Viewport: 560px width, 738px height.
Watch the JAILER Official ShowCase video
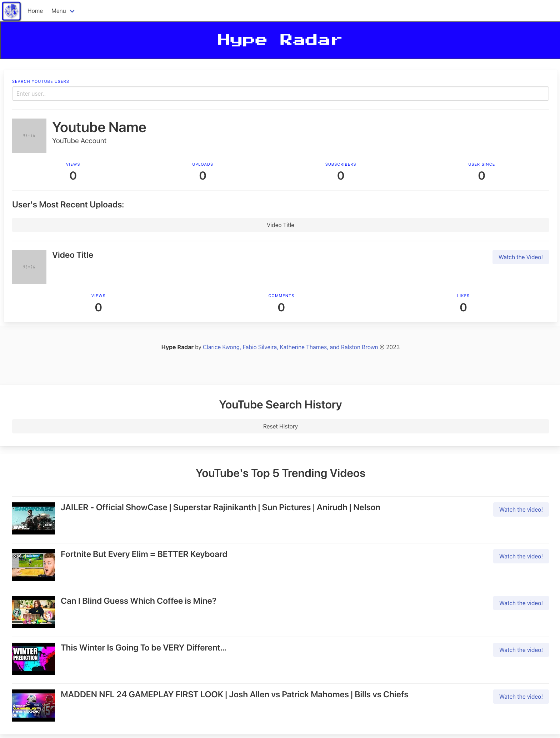click(x=521, y=509)
